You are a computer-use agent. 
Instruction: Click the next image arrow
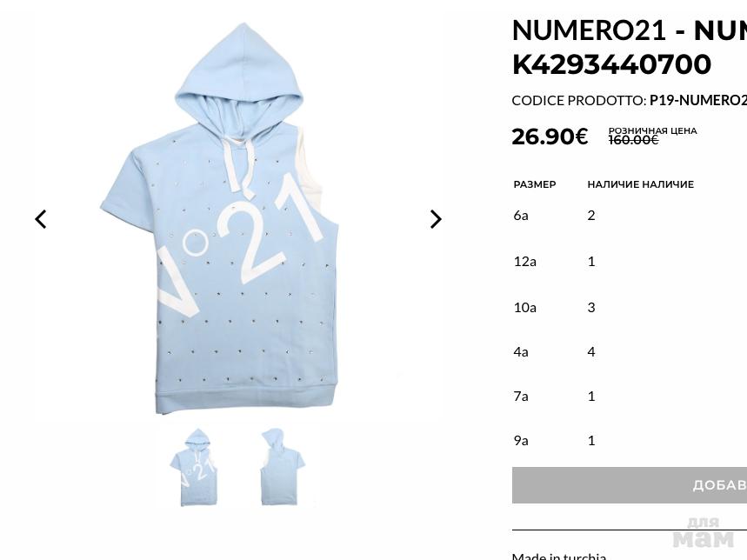436,219
